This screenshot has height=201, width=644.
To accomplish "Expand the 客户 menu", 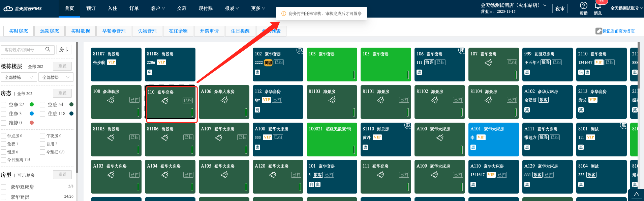I will [x=158, y=8].
